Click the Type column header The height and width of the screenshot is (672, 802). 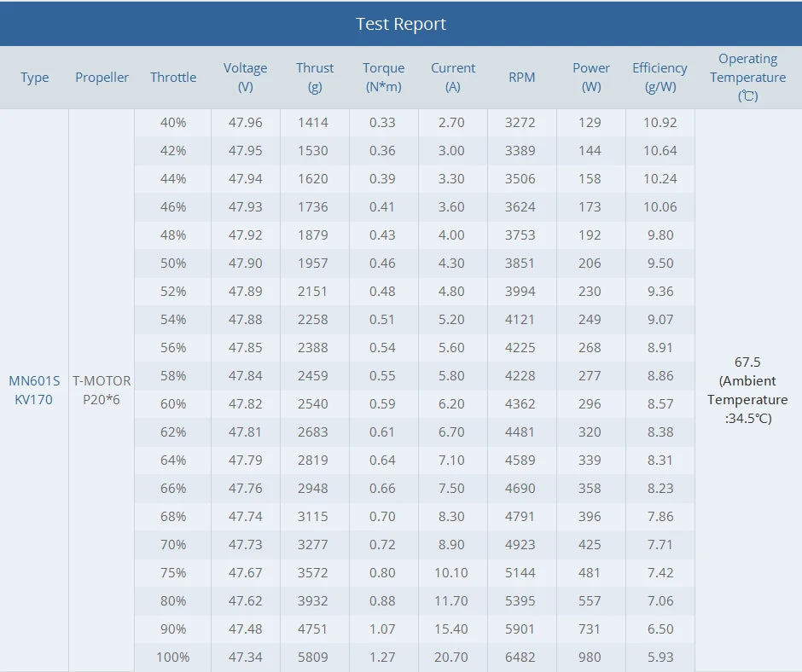click(34, 78)
